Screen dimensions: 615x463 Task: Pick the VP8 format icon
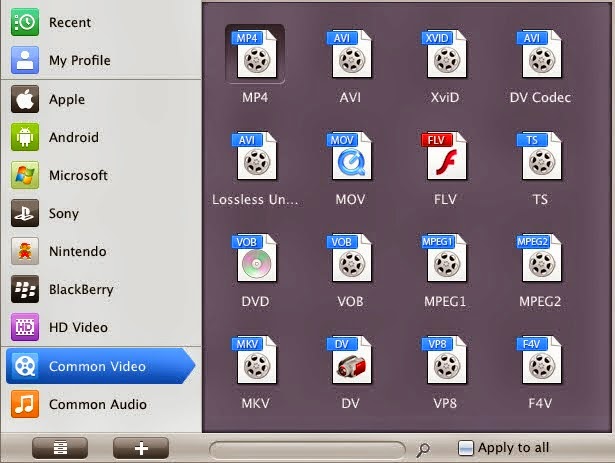(x=445, y=360)
